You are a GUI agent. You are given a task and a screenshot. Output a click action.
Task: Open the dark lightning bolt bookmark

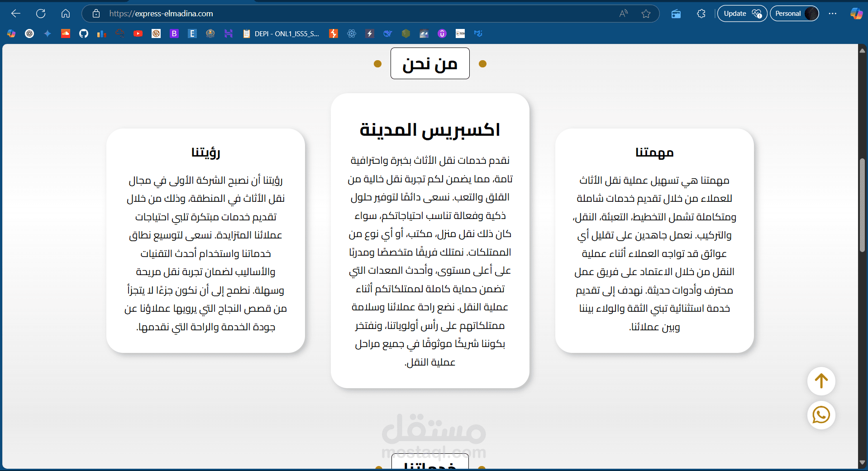370,33
